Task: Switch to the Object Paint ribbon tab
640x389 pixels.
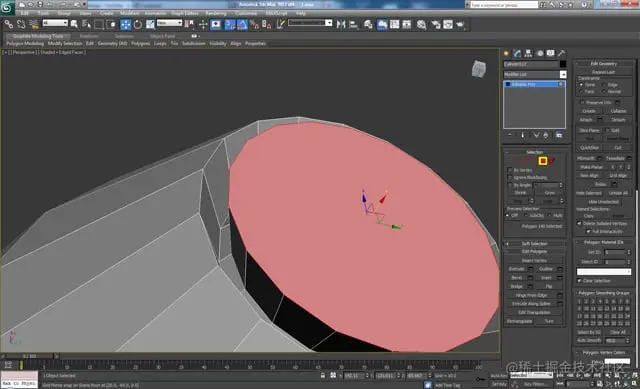Action: pyautogui.click(x=162, y=36)
